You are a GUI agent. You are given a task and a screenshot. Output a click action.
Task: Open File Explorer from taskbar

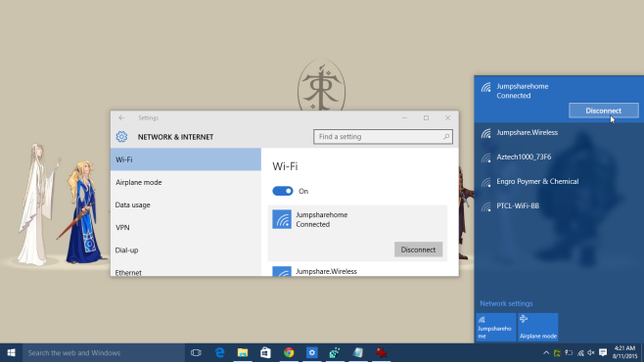tap(243, 352)
